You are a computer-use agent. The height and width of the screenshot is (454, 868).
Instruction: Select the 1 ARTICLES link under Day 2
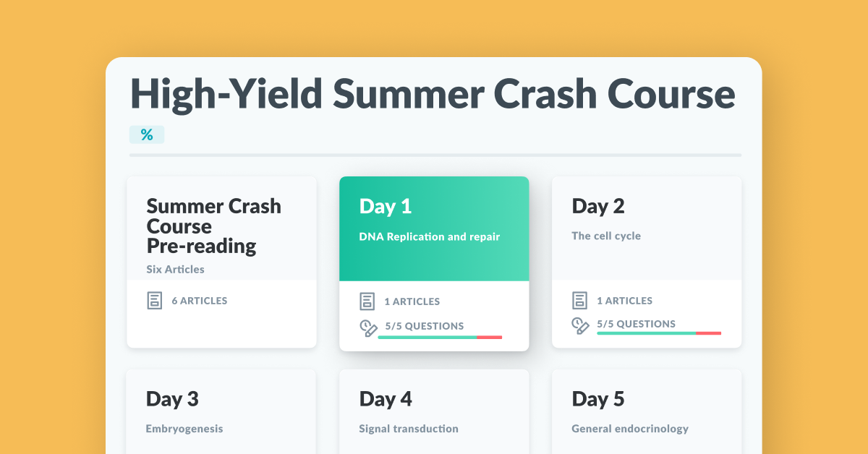coord(625,301)
